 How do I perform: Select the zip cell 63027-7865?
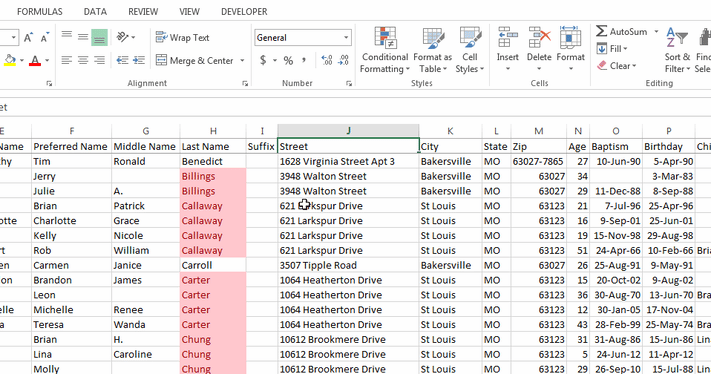539,161
